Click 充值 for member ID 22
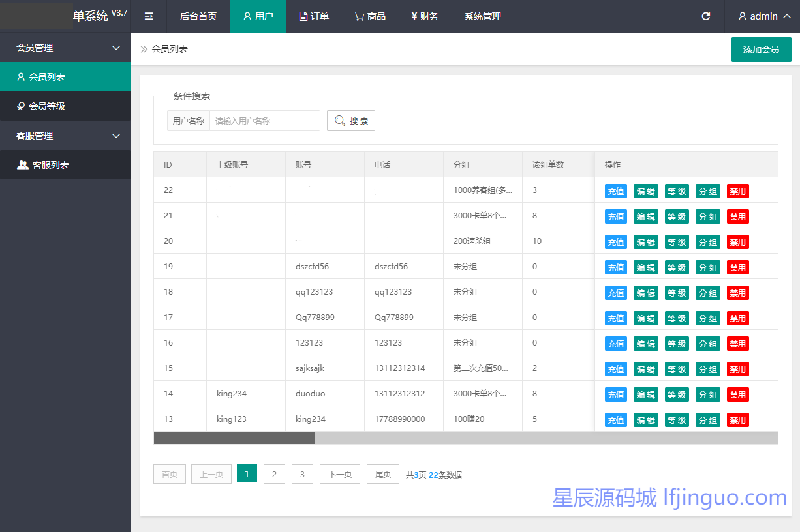This screenshot has height=532, width=800. click(615, 191)
